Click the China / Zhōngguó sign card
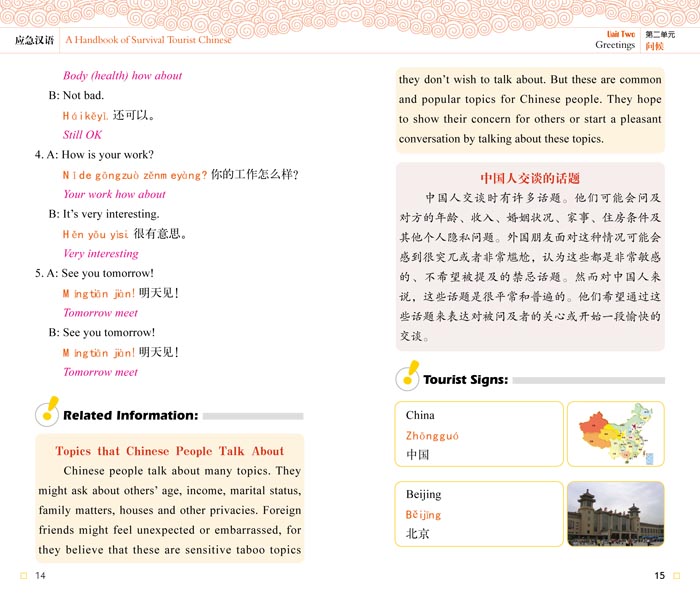This screenshot has height=595, width=700. pos(479,434)
